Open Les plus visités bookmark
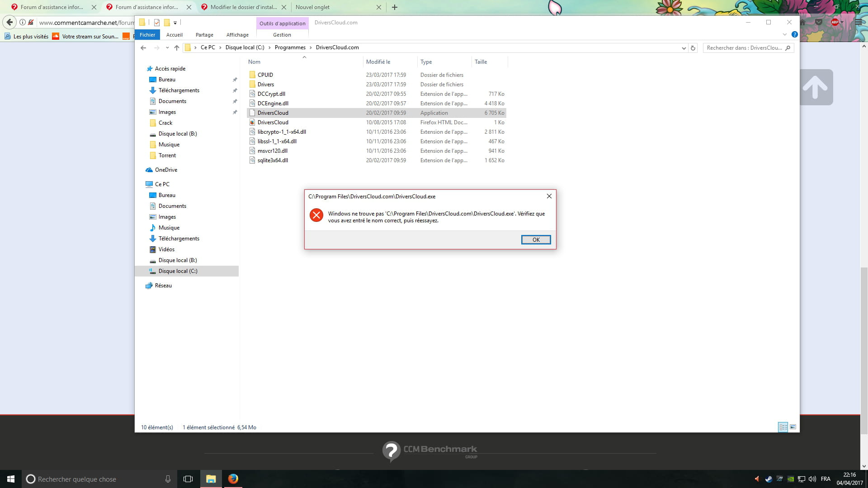This screenshot has width=868, height=488. click(x=26, y=37)
